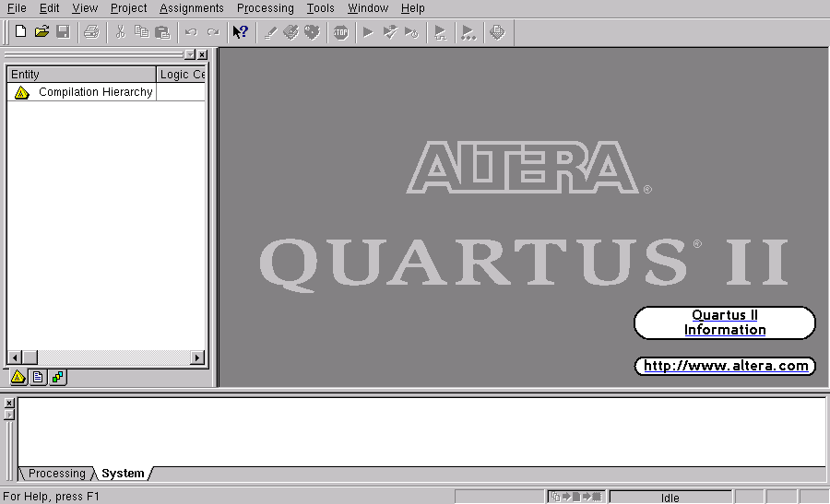The image size is (830, 504).
Task: Select the Files tab icon below navigator
Action: coord(38,377)
